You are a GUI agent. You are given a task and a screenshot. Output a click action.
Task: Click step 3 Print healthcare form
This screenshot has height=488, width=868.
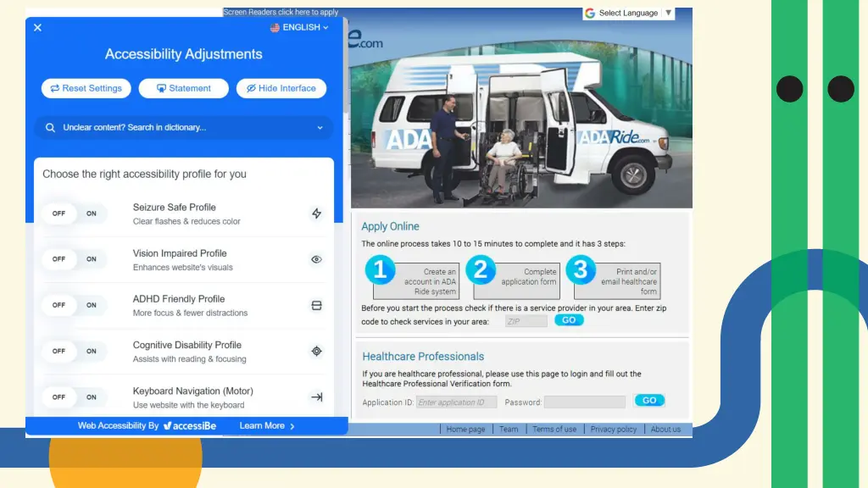click(x=613, y=278)
